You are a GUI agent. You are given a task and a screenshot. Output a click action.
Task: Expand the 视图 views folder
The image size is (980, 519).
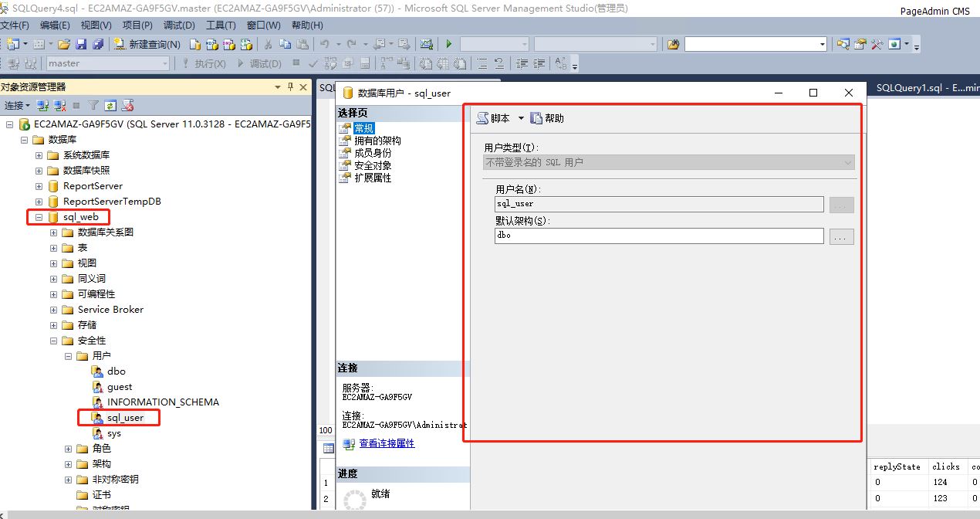click(x=54, y=263)
